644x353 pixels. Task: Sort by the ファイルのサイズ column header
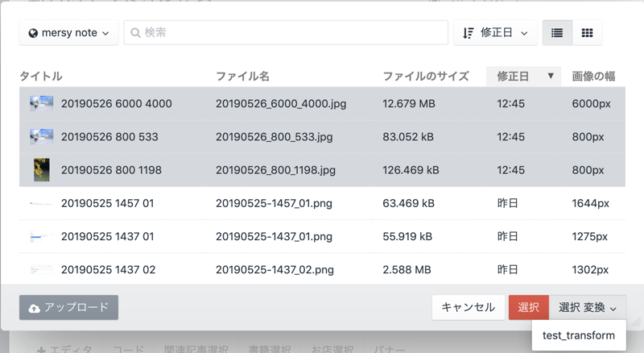(426, 77)
